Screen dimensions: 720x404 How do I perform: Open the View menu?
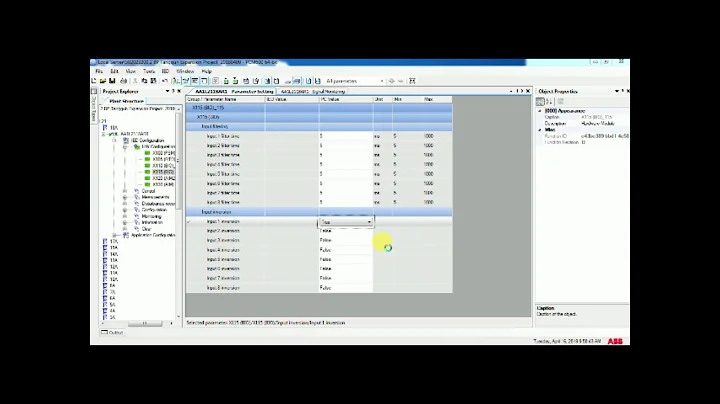130,72
